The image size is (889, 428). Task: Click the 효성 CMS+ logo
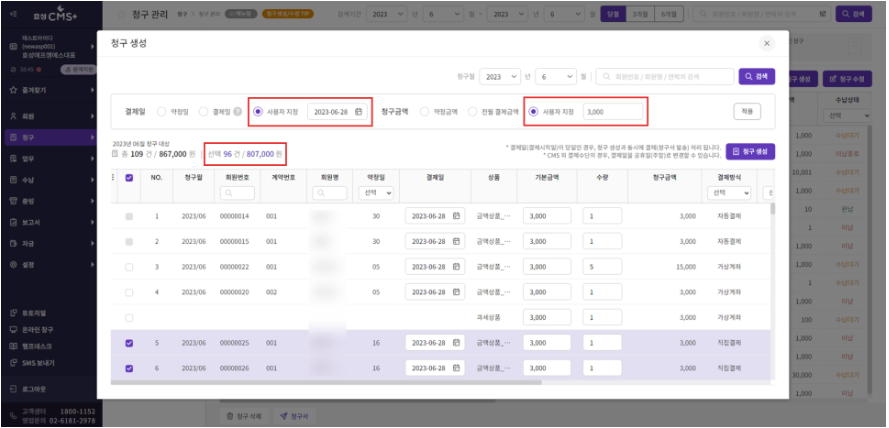tap(57, 14)
